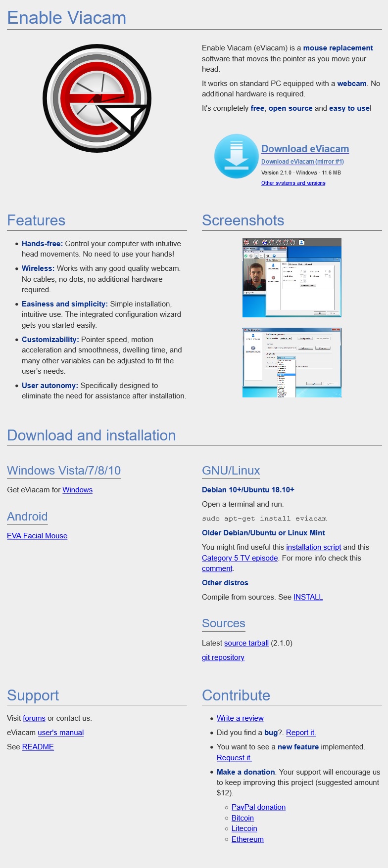This screenshot has height=868, width=388.
Task: Download the source tarball link
Action: [x=246, y=643]
